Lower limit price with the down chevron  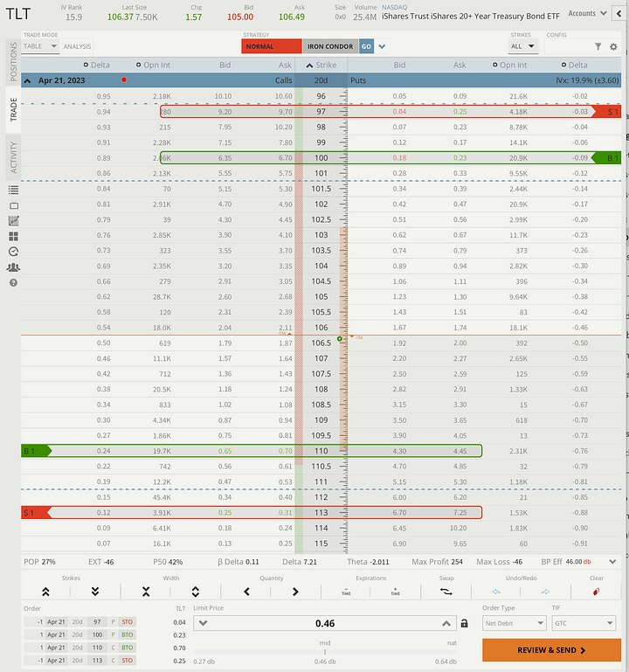point(203,623)
